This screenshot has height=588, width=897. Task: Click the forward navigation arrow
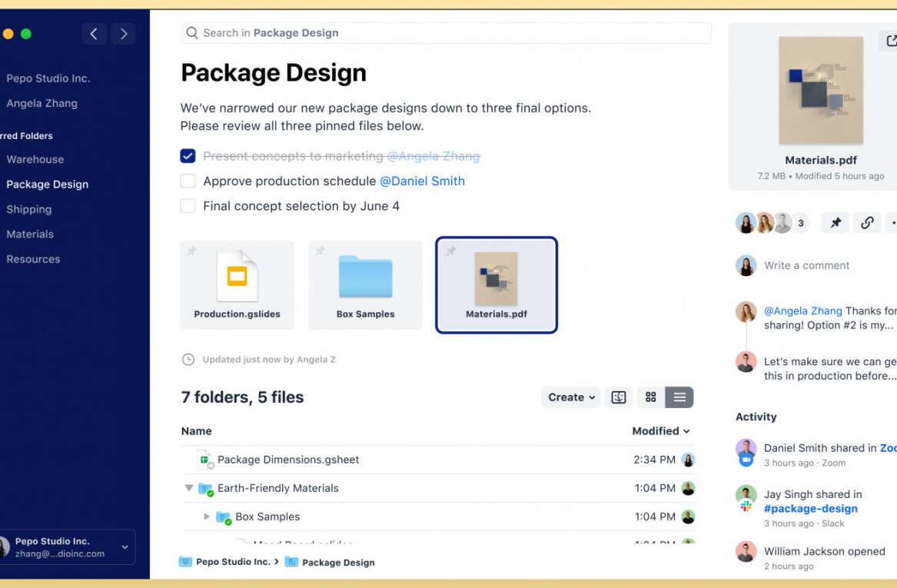(x=124, y=34)
